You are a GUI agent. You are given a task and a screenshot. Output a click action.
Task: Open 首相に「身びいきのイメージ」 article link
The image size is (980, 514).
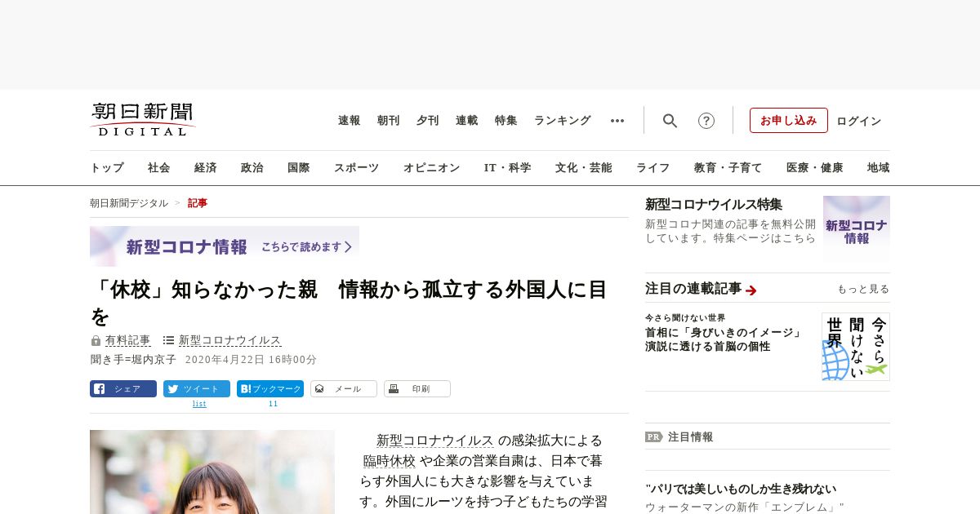(724, 339)
